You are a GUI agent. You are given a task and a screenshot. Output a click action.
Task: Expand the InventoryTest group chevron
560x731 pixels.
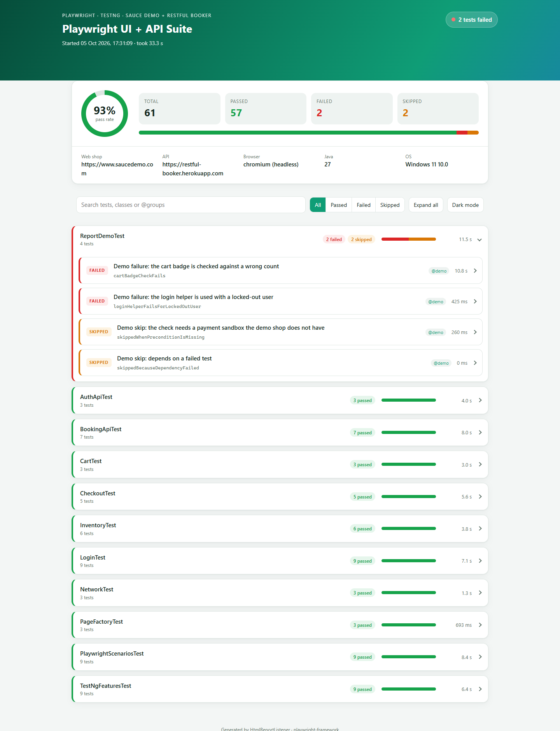[480, 528]
